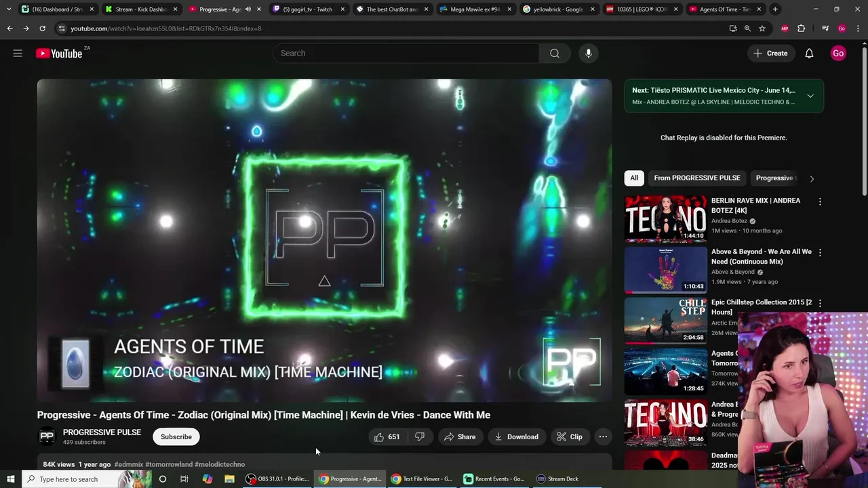Click the Clip button
868x488 pixels.
[x=570, y=437]
